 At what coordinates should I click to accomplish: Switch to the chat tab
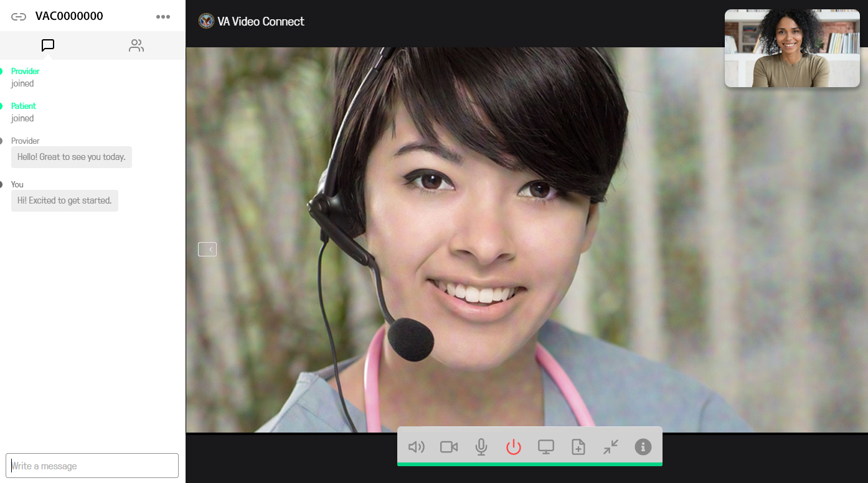tap(48, 45)
